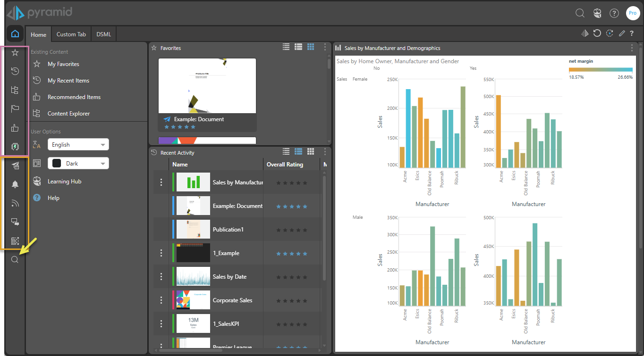
Task: Switch to the Custom Tab tab
Action: [71, 34]
